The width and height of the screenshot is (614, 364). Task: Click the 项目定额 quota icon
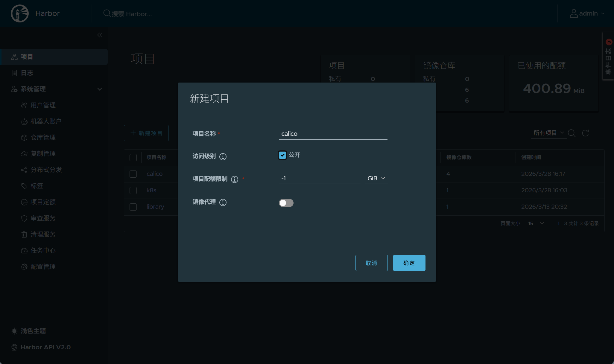[x=24, y=202]
